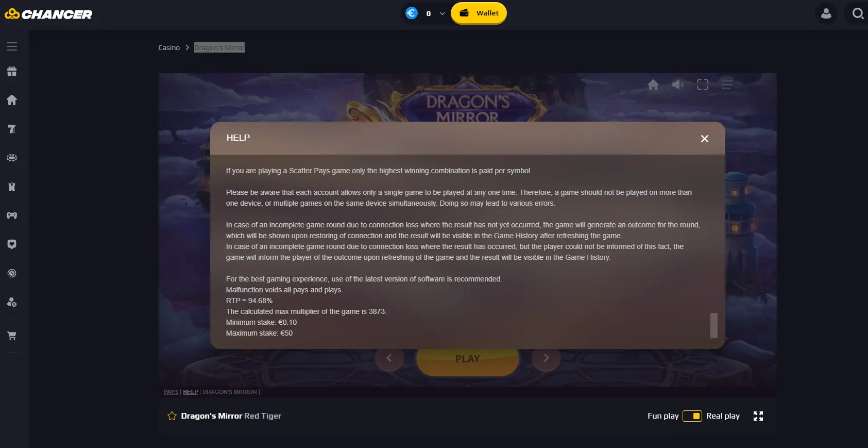Select the gamepad icon in sidebar
Image resolution: width=868 pixels, height=448 pixels.
(12, 215)
